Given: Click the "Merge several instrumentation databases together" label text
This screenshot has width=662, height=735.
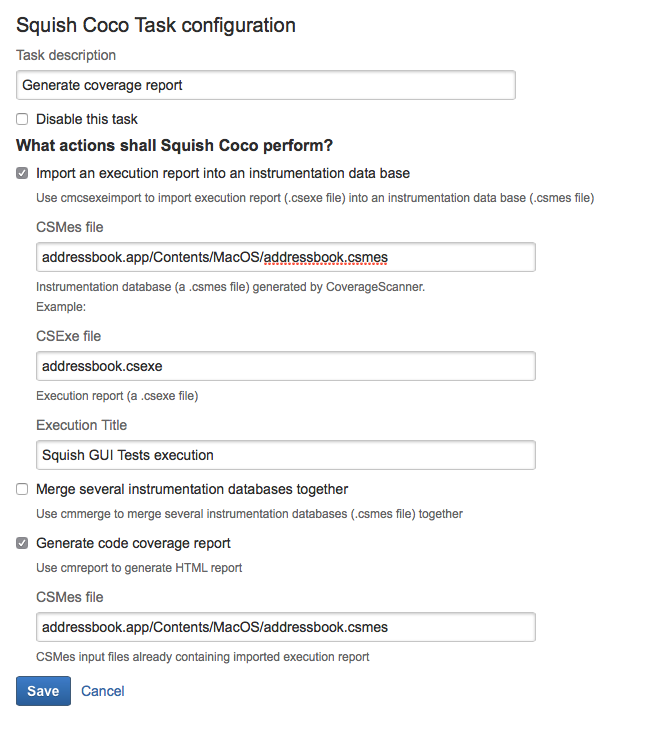Looking at the screenshot, I should tap(192, 490).
